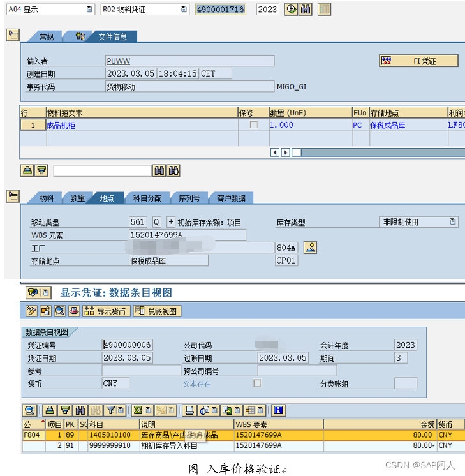This screenshot has height=476, width=465.
Task: Click the ALV details magnifier icon
Action: coord(30,410)
